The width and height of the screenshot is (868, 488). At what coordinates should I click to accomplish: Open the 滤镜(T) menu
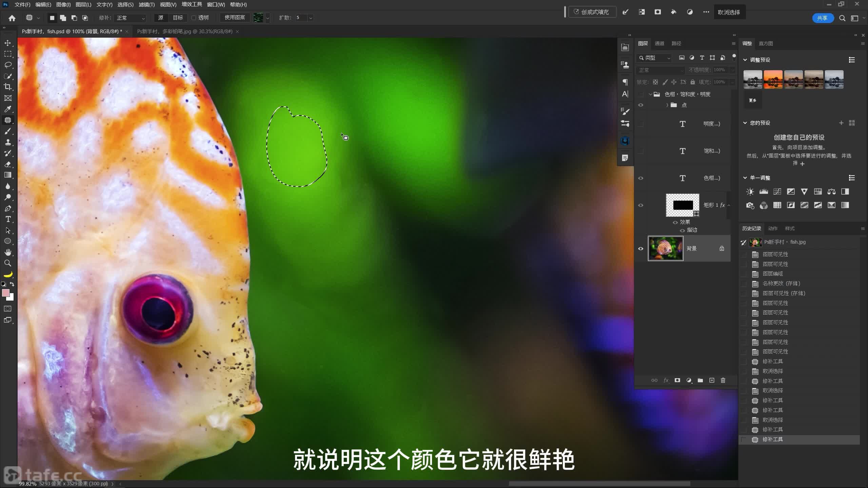pos(146,4)
